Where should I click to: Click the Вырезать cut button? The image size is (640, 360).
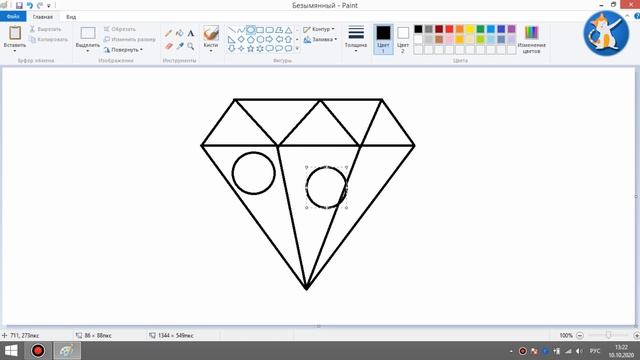[x=45, y=29]
